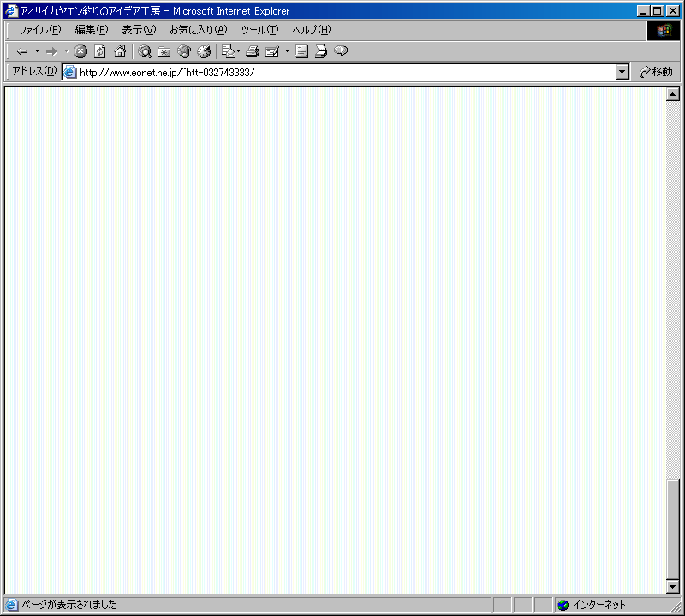Open the ヘルプ(H) menu
Viewport: 685px width, 616px height.
[312, 30]
